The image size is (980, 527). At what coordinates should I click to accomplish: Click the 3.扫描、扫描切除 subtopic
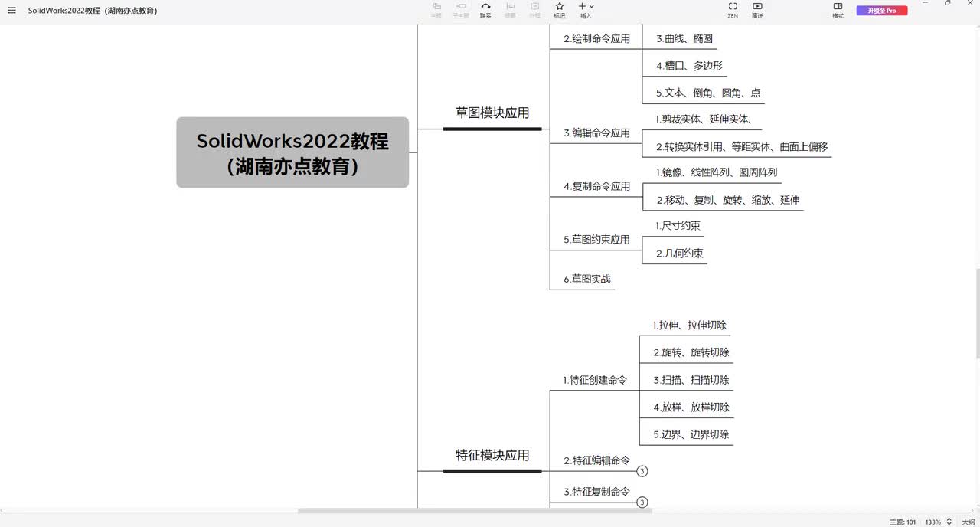[691, 380]
